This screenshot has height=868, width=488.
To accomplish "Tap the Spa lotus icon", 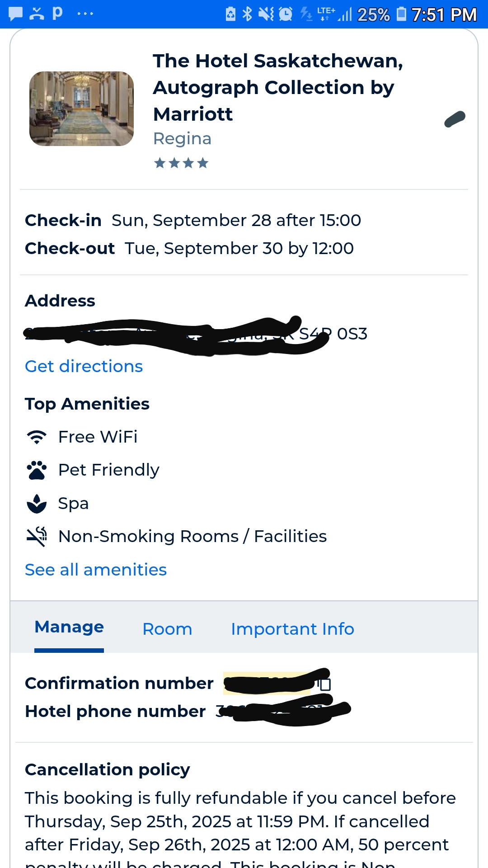I will [x=37, y=504].
